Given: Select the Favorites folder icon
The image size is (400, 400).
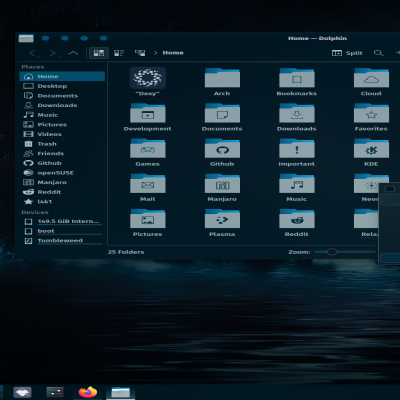Looking at the screenshot, I should (371, 113).
